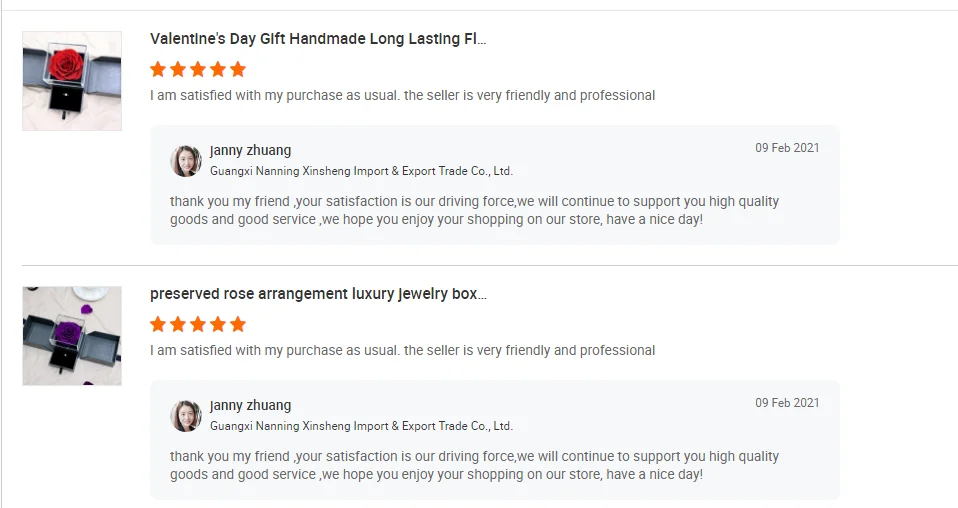Click the 09 Feb 2021 date in Valentine's reply
Image resolution: width=958 pixels, height=508 pixels.
[787, 148]
